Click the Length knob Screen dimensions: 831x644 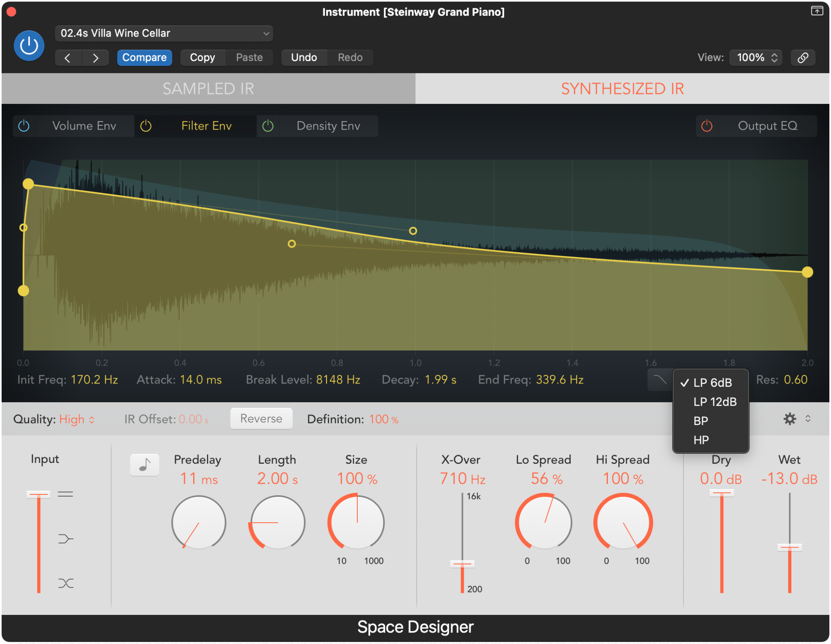click(x=277, y=522)
